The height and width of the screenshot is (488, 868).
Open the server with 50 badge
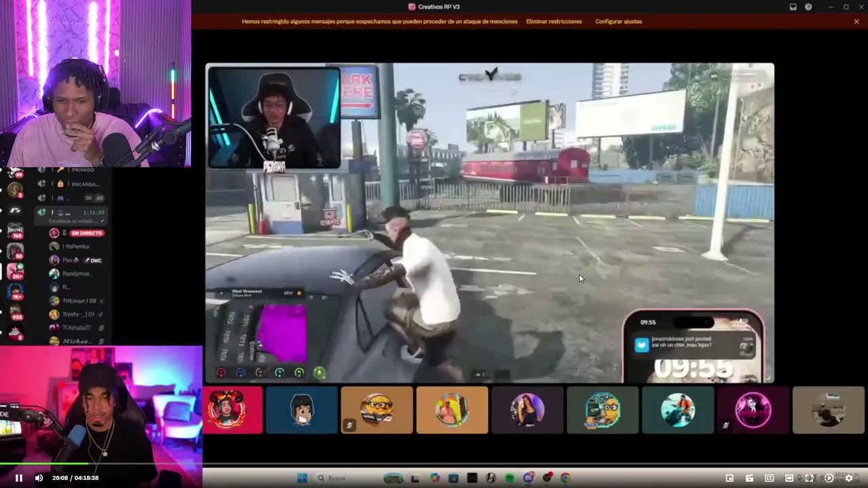click(x=15, y=251)
